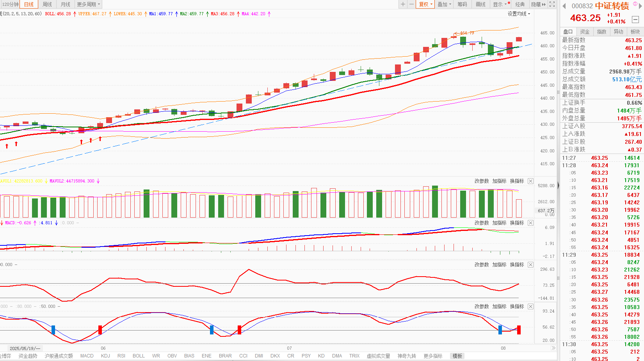Select 神奇九转 indicator

[x=407, y=356]
